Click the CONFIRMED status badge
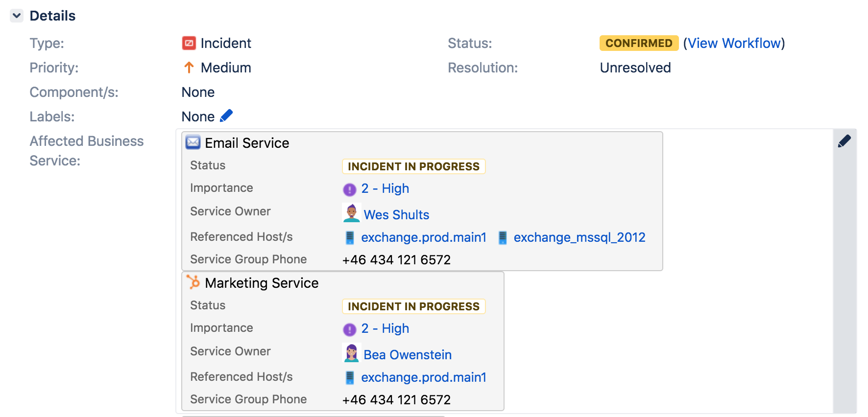Screen dimensions: 868x417 pyautogui.click(x=638, y=43)
